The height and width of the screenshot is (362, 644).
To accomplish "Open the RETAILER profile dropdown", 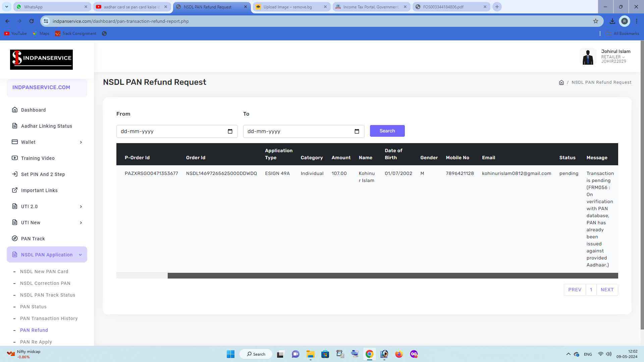I will click(613, 57).
